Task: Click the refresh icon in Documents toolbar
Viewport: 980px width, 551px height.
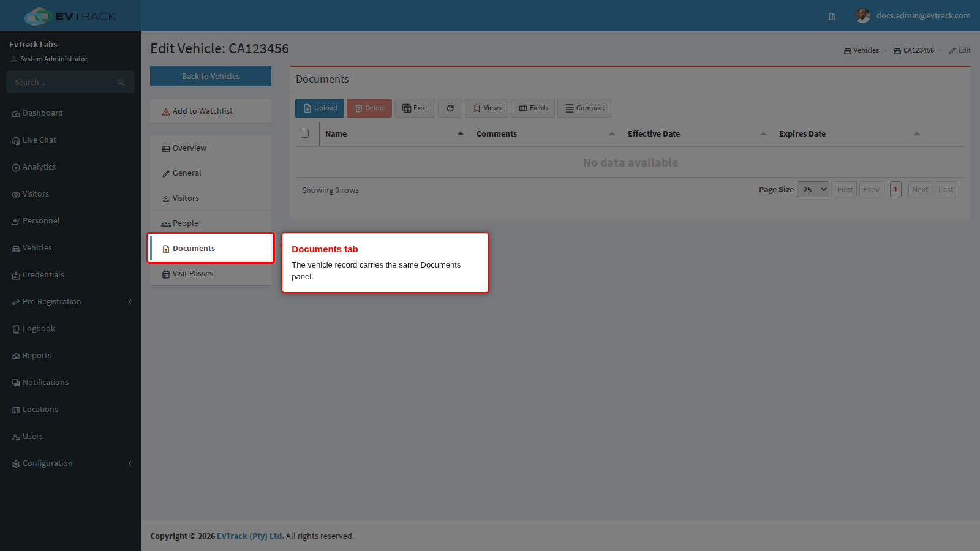Action: (450, 108)
